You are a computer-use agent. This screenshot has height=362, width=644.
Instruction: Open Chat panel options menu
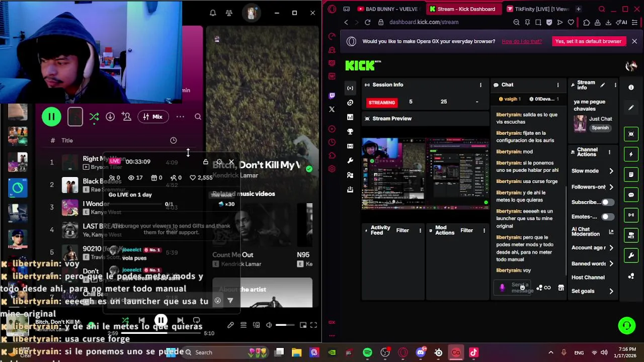tap(557, 85)
